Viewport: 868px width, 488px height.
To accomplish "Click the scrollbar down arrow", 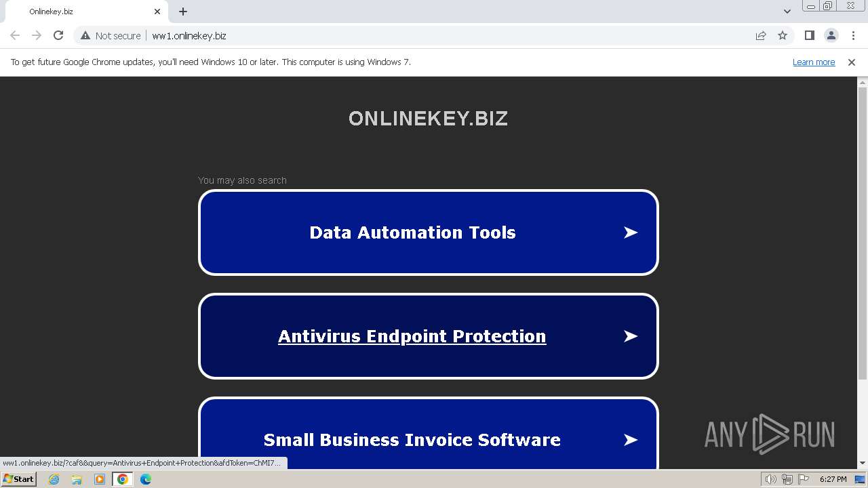I will pyautogui.click(x=863, y=464).
